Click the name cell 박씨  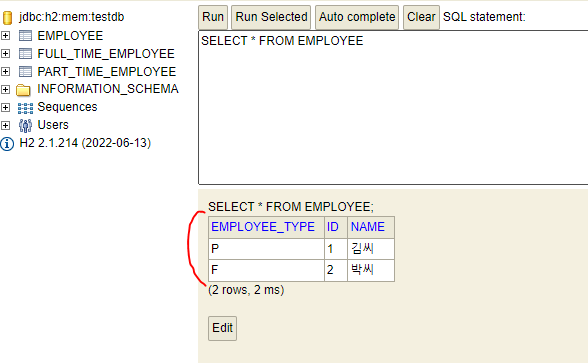[370, 270]
